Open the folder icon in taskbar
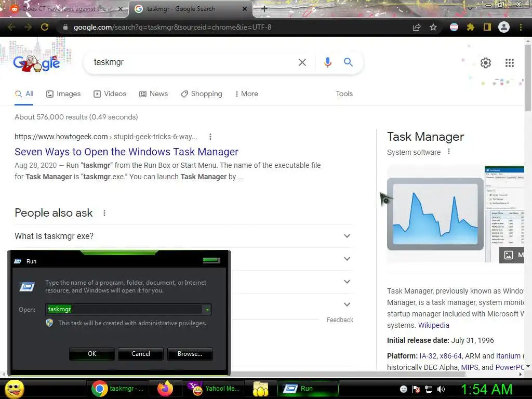 [x=260, y=389]
